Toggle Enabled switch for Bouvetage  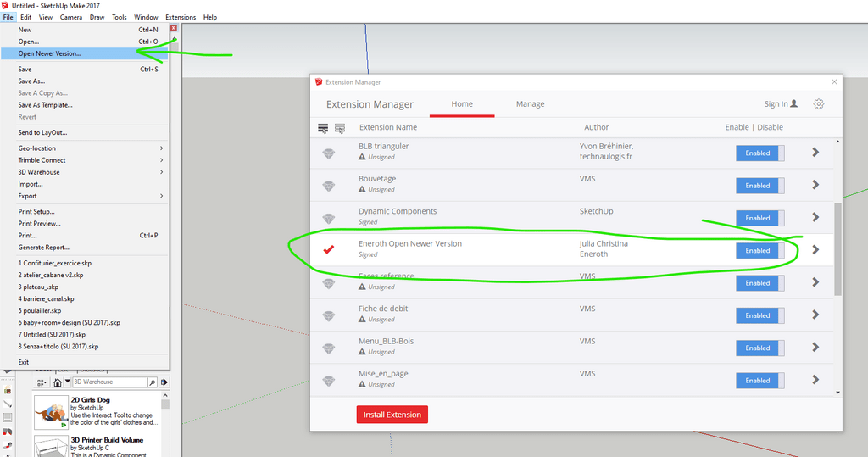(760, 186)
